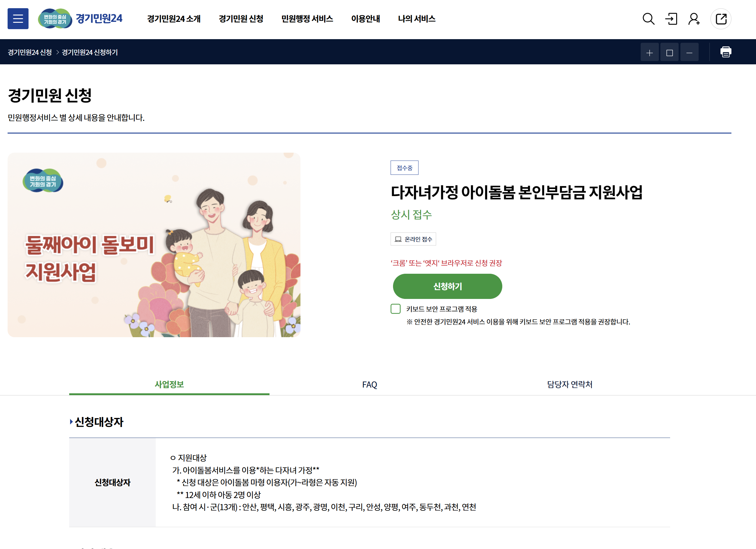Viewport: 756px width, 549px height.
Task: Click the user sign-up icon
Action: (694, 19)
